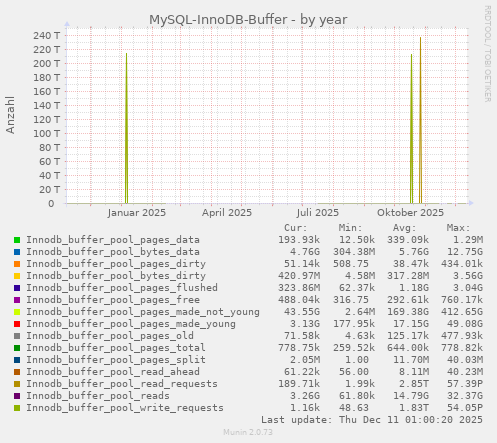Click the Innodb_buffer_pool_pages_made_not_young label
The height and width of the screenshot is (443, 497).
coord(143,312)
